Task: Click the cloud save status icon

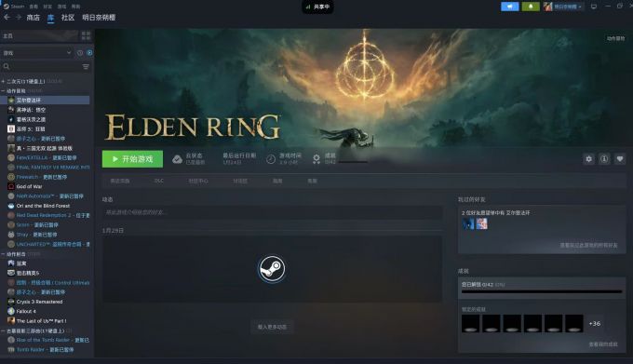Action: click(x=177, y=159)
